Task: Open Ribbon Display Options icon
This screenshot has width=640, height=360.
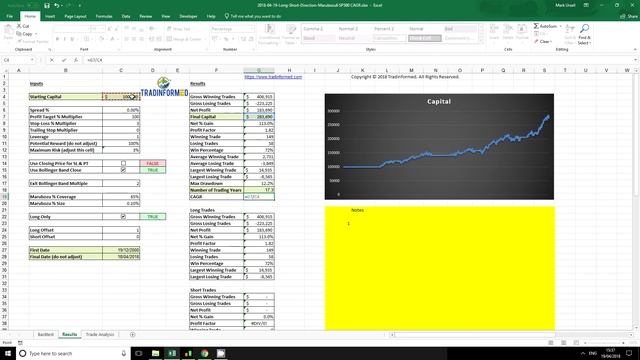Action: pos(586,5)
